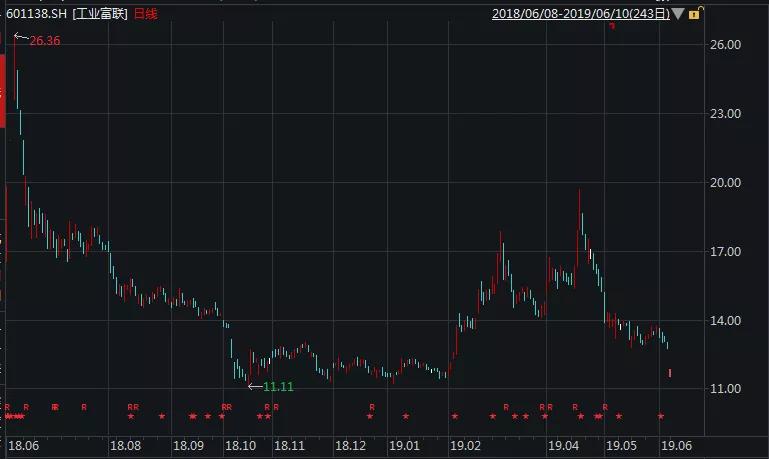Click the 601138.SH 工业富联 stock title
The width and height of the screenshot is (769, 459).
coord(67,14)
